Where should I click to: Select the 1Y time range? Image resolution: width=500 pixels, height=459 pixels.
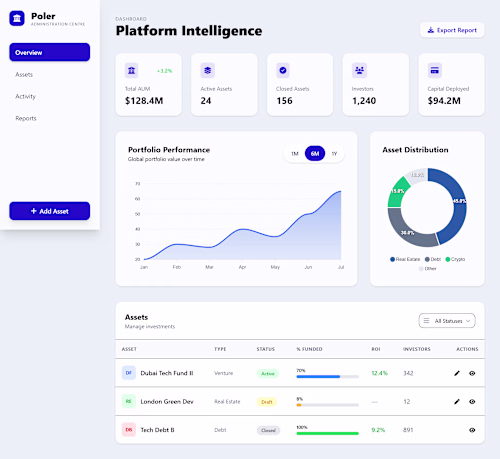coord(334,154)
